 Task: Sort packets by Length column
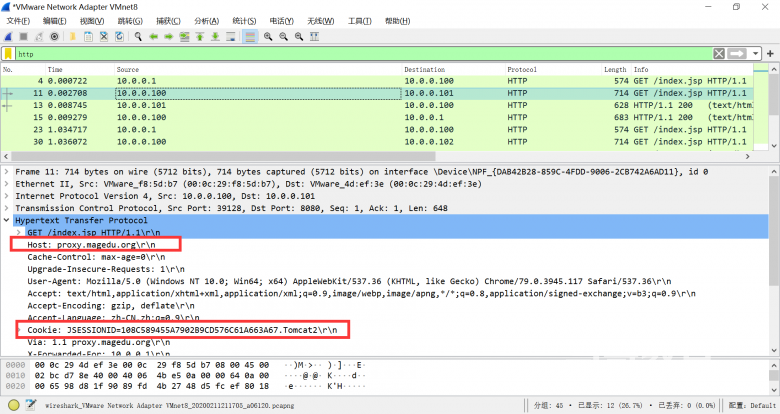point(616,70)
